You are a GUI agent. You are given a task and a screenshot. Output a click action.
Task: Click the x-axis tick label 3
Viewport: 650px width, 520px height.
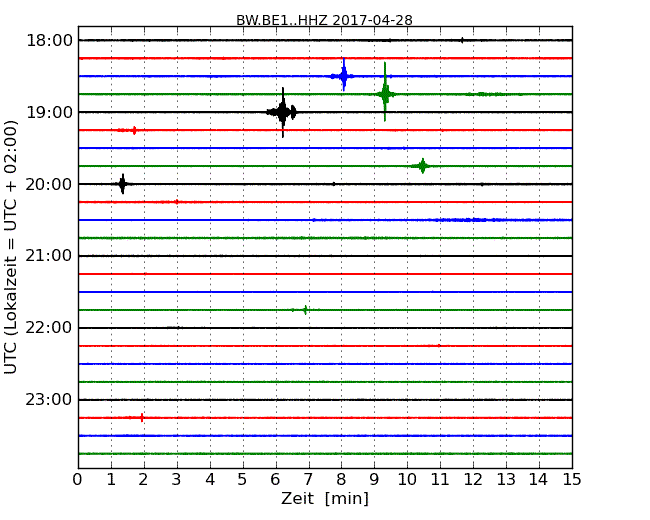(177, 479)
